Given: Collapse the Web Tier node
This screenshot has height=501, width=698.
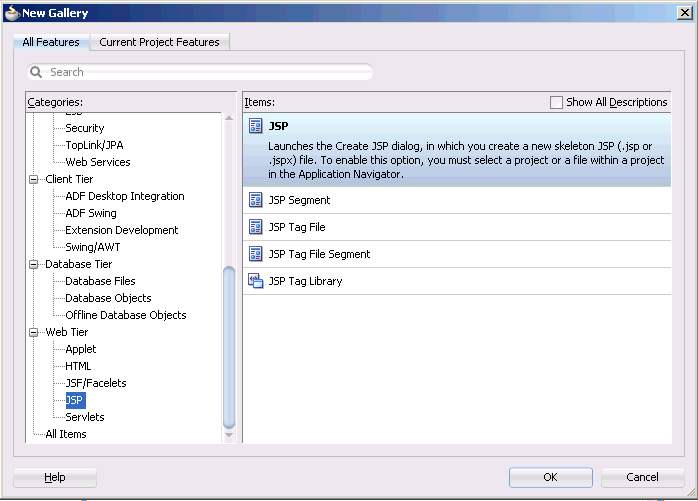Looking at the screenshot, I should coord(33,333).
